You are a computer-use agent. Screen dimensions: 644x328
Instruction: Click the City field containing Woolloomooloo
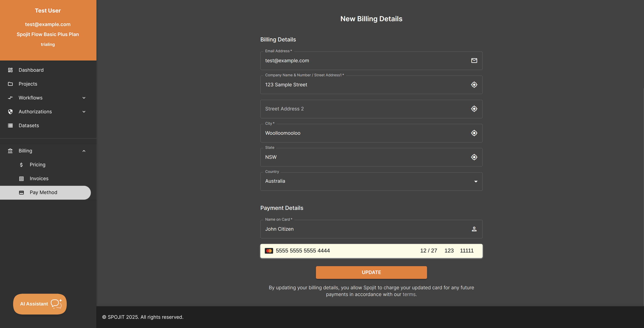(371, 133)
